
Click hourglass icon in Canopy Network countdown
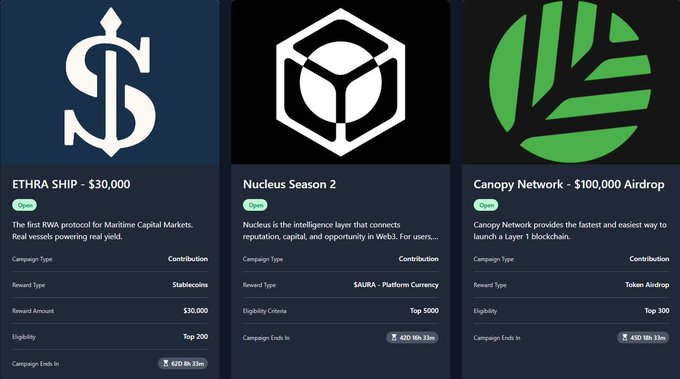click(624, 337)
